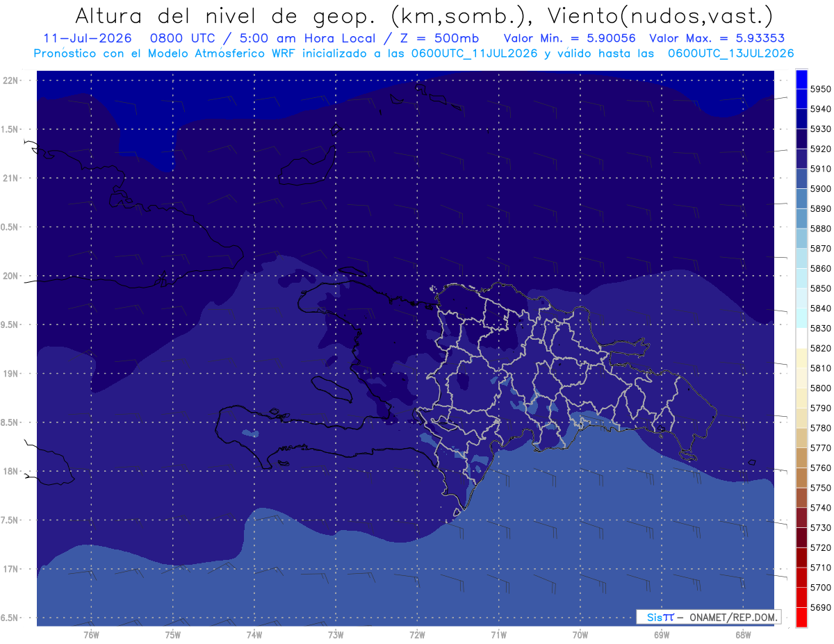The width and height of the screenshot is (834, 644).
Task: Select the 'Valor Max. = 5.93353' value
Action: (x=717, y=38)
